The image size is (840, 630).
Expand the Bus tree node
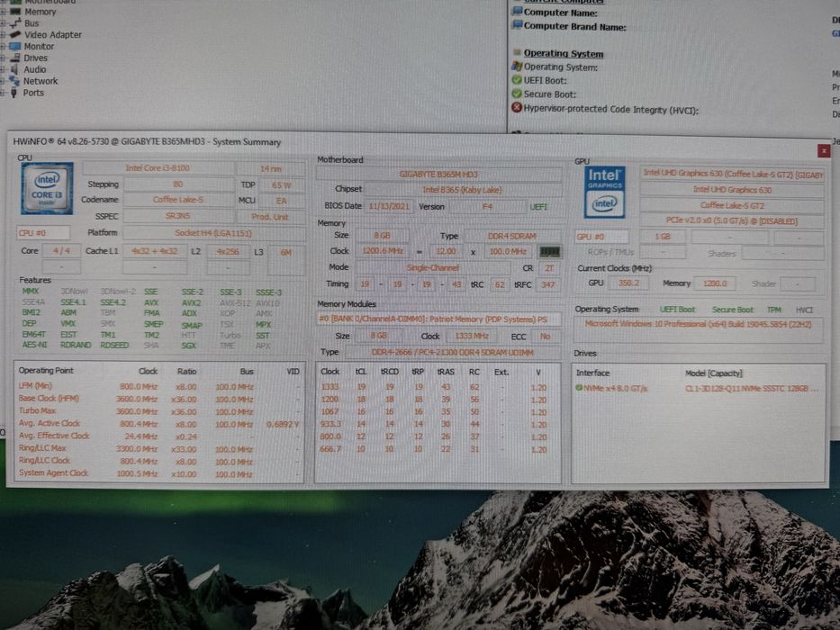click(x=3, y=23)
